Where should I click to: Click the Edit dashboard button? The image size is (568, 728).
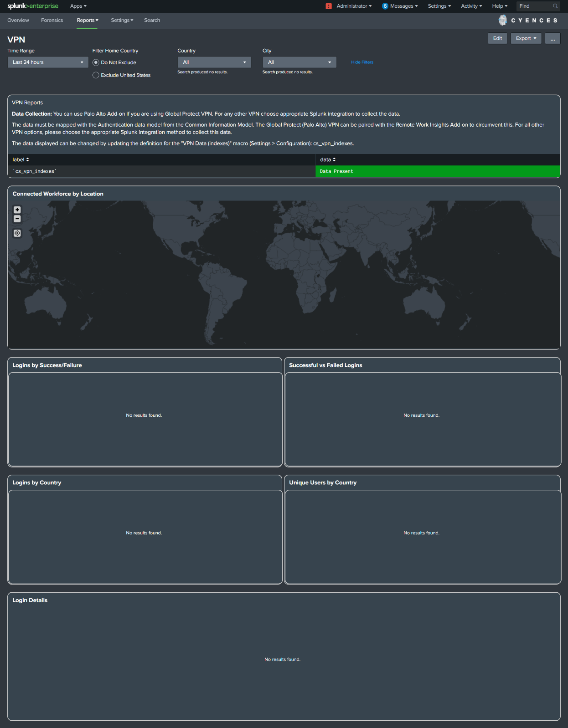coord(497,38)
